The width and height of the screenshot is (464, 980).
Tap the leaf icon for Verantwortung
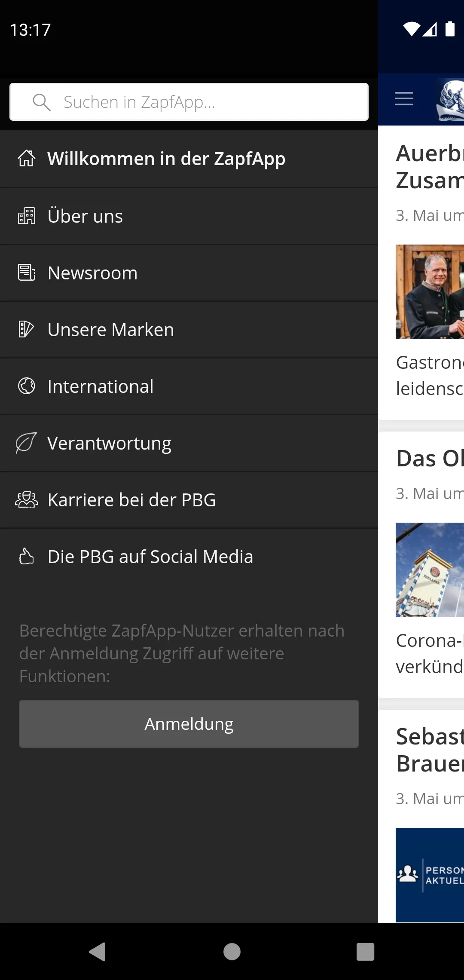click(x=26, y=443)
